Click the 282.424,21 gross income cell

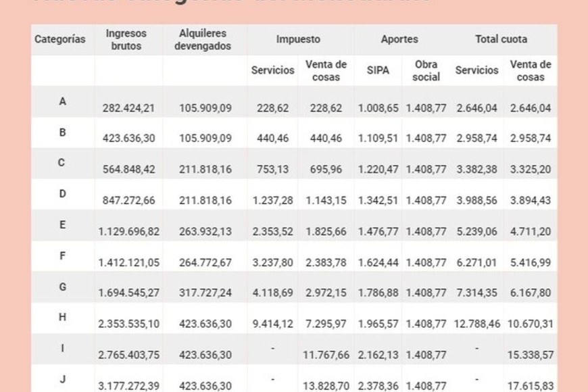click(129, 107)
